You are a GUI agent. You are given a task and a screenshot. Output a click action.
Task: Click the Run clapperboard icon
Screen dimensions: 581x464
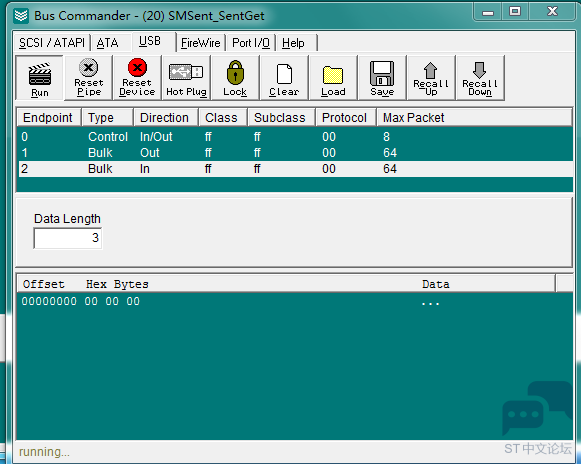click(x=40, y=74)
